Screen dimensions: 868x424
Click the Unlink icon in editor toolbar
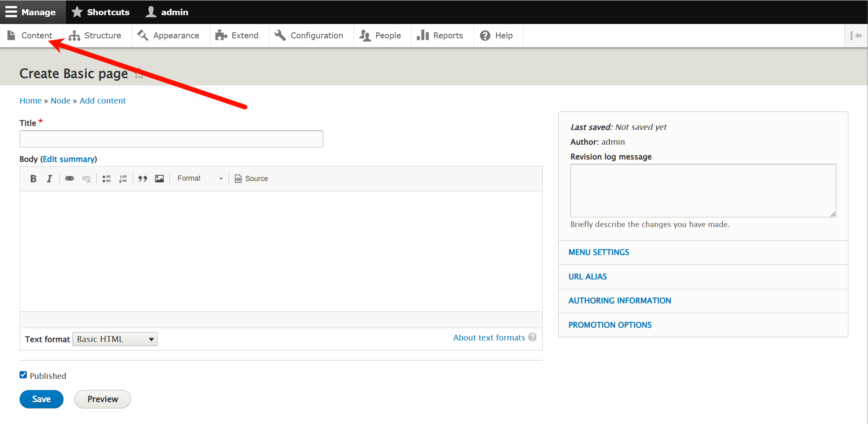point(86,179)
